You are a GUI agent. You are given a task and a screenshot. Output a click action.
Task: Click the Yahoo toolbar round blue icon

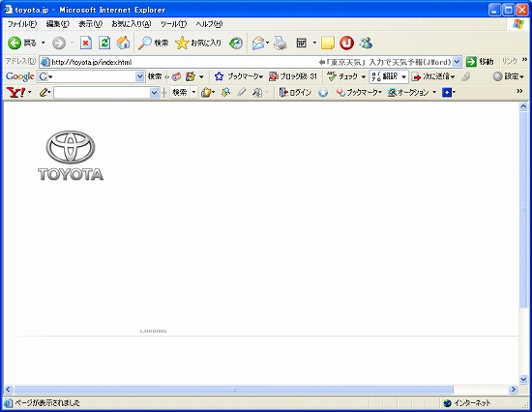(x=323, y=92)
